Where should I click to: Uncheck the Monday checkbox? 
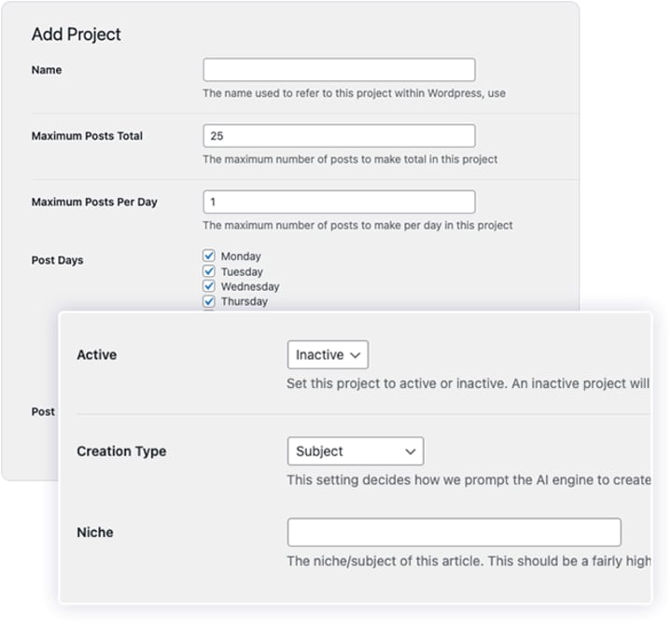[x=209, y=256]
